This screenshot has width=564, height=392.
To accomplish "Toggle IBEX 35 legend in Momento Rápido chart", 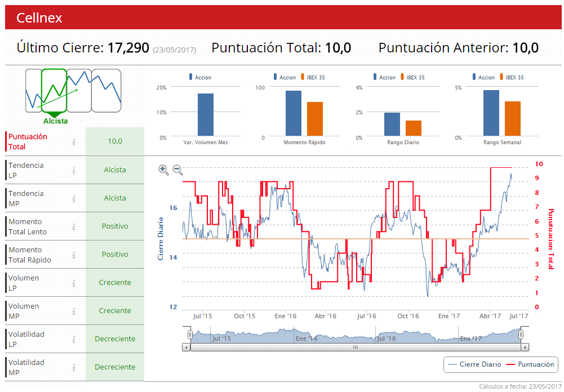I will (313, 77).
